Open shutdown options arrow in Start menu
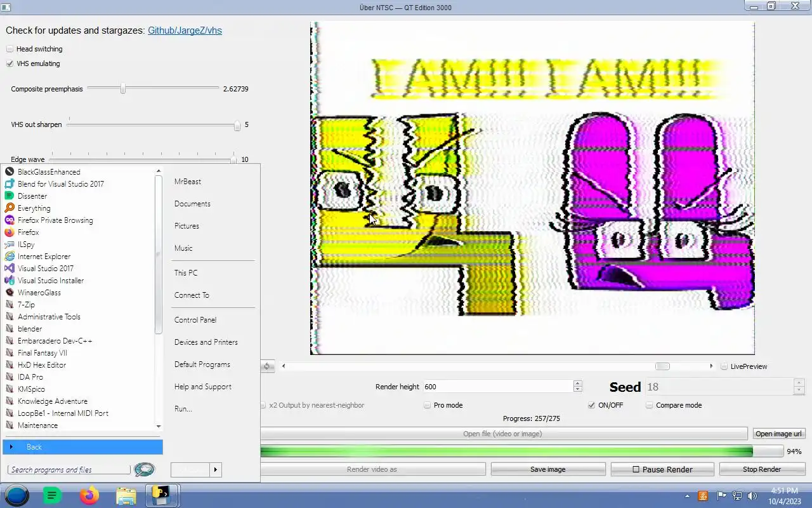 [x=216, y=470]
